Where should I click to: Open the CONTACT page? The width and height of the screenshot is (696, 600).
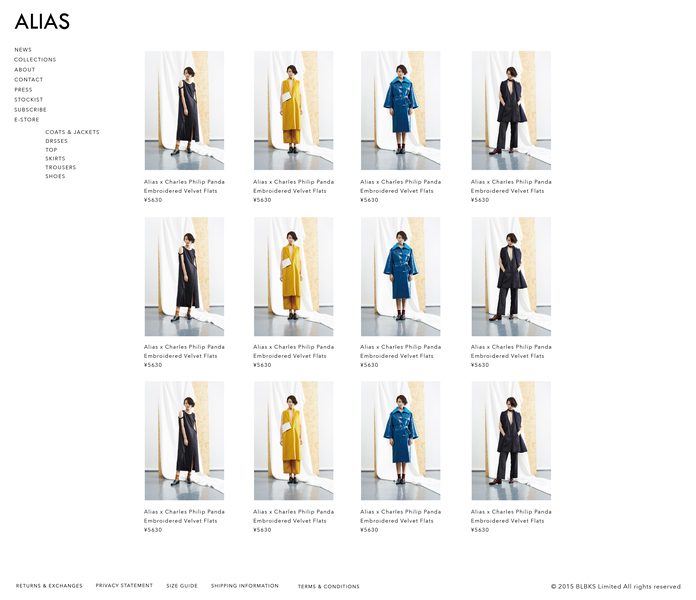[x=28, y=79]
